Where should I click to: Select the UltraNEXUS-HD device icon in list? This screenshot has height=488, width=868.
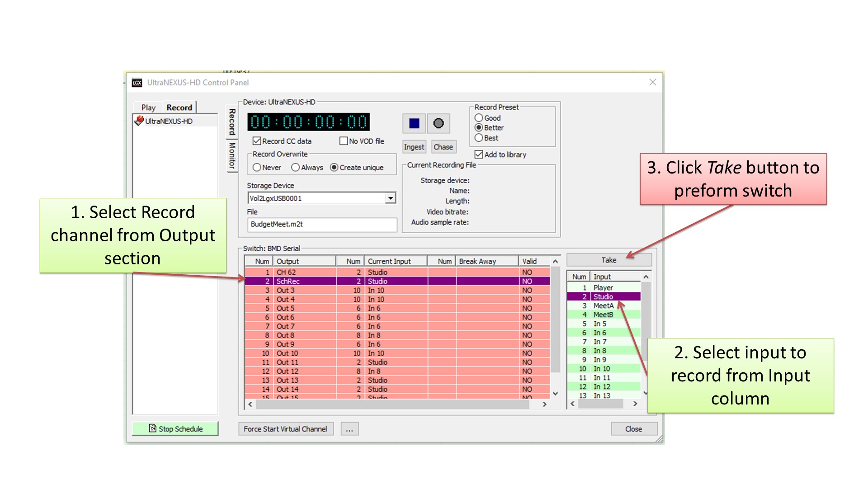pos(139,121)
